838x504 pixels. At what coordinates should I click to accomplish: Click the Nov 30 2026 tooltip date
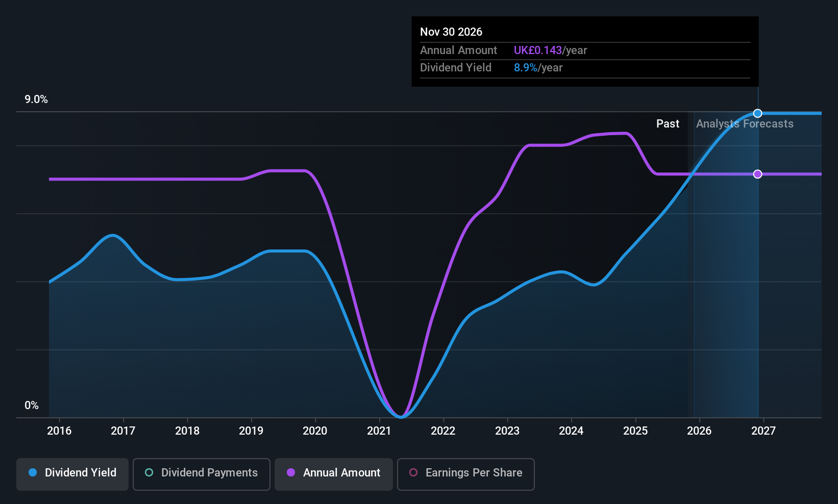click(451, 32)
